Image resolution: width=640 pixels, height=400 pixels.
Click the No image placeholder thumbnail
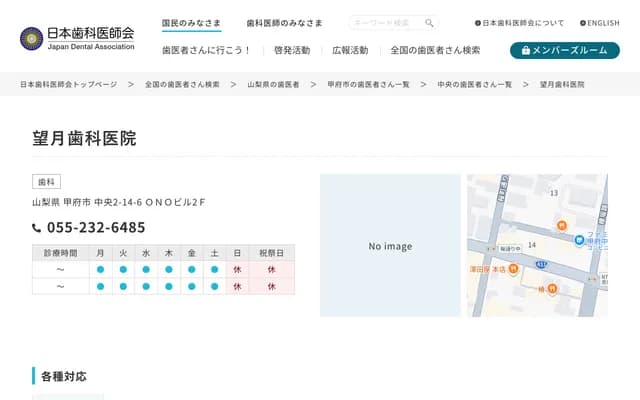(x=390, y=246)
